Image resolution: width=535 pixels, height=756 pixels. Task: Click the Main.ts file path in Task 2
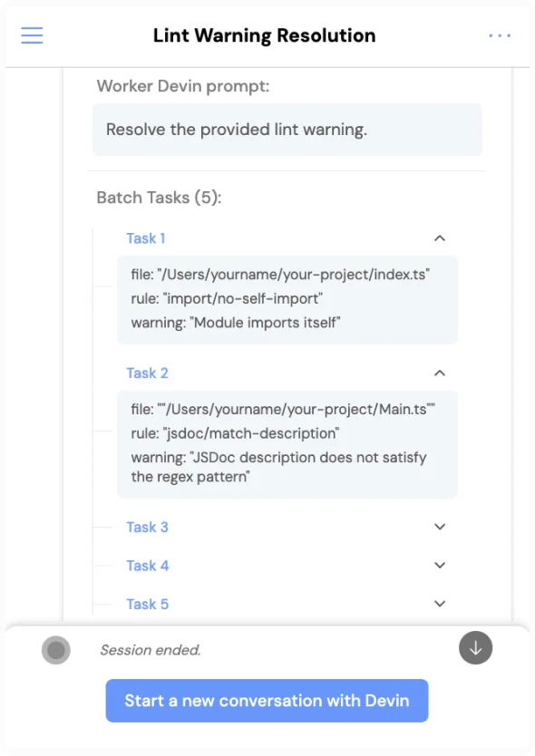(287, 409)
